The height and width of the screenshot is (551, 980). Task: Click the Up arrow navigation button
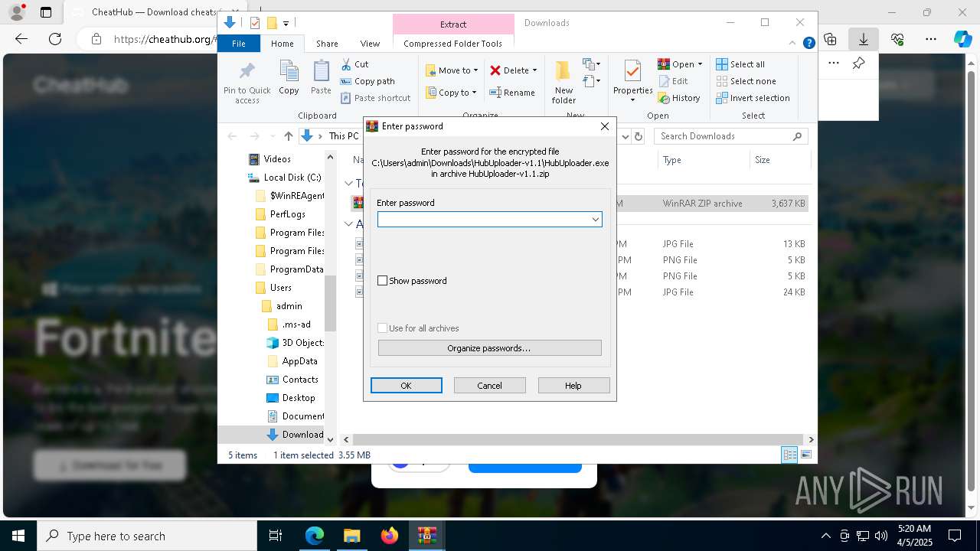point(288,136)
